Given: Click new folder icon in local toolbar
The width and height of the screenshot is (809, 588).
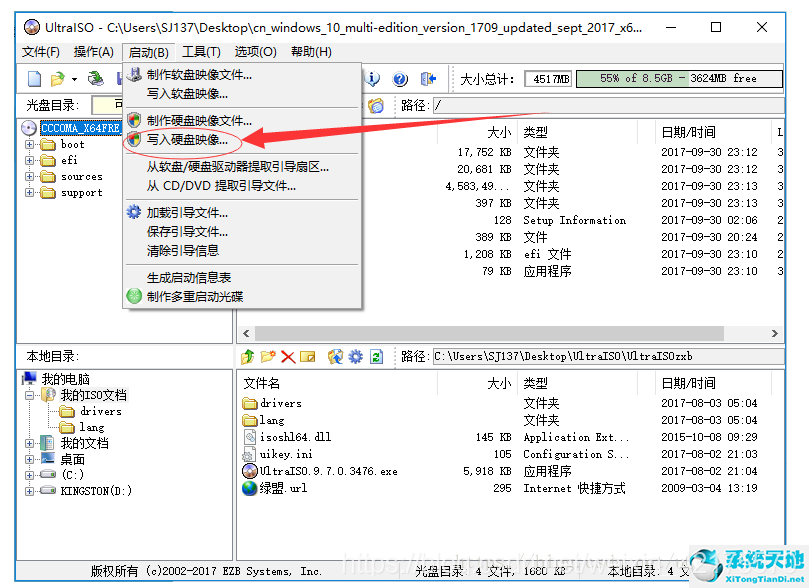Looking at the screenshot, I should click(268, 357).
